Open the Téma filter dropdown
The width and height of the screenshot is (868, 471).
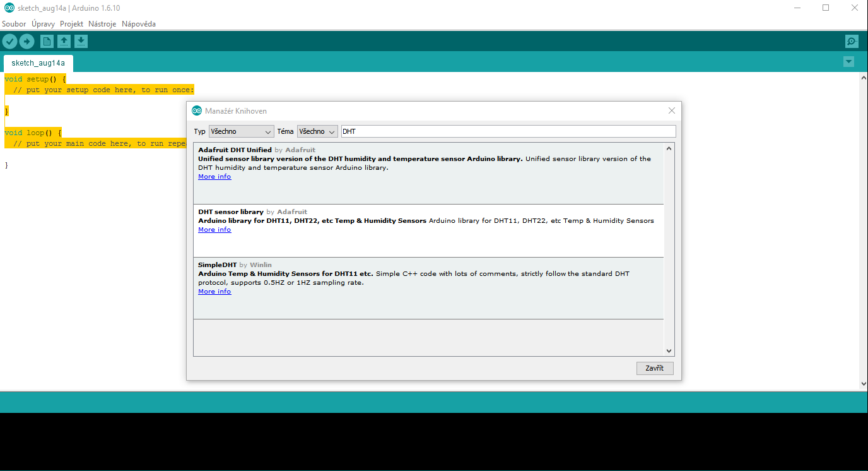[317, 131]
